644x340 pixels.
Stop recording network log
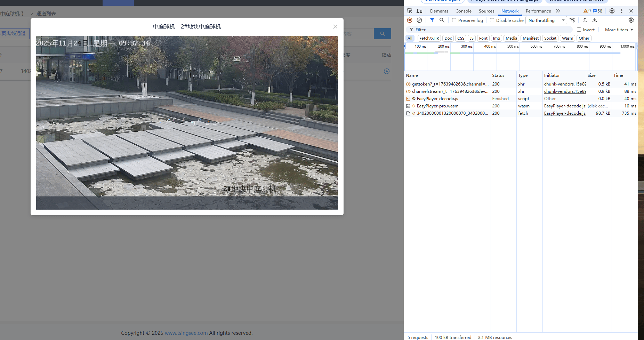click(x=410, y=21)
